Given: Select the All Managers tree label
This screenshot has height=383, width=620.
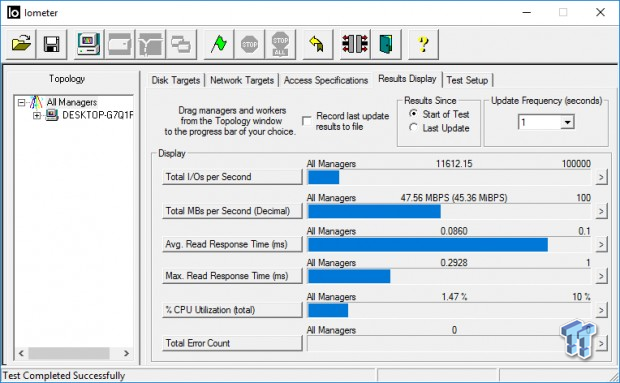Looking at the screenshot, I should (72, 102).
